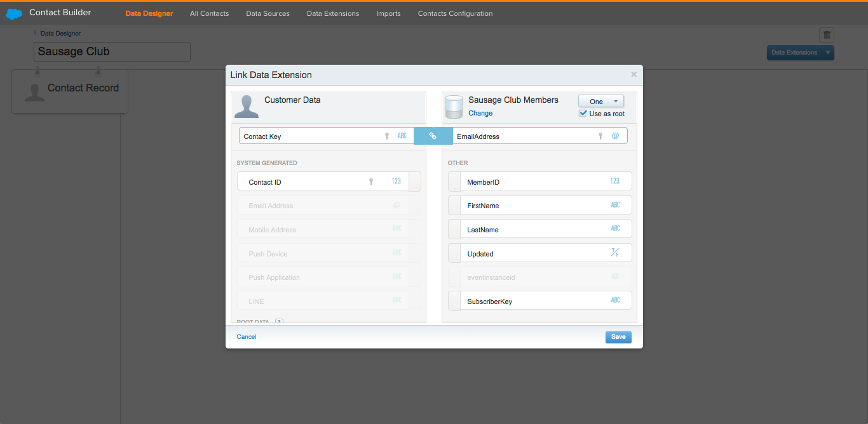Open the Data Designer tab

pos(149,13)
